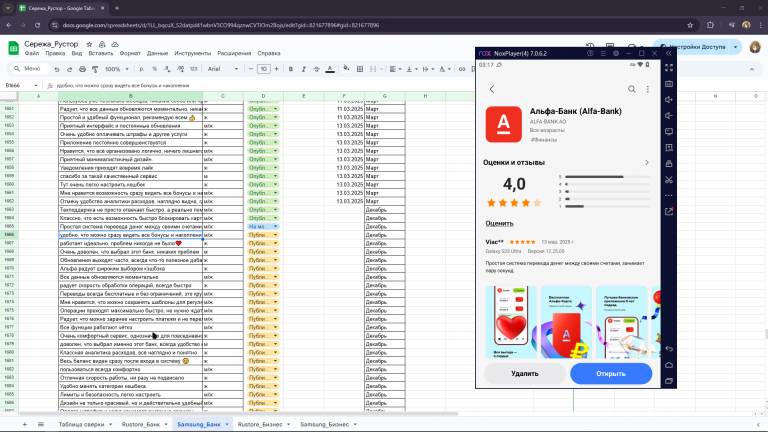Star the Сережа_Рустор document

pos(89,44)
